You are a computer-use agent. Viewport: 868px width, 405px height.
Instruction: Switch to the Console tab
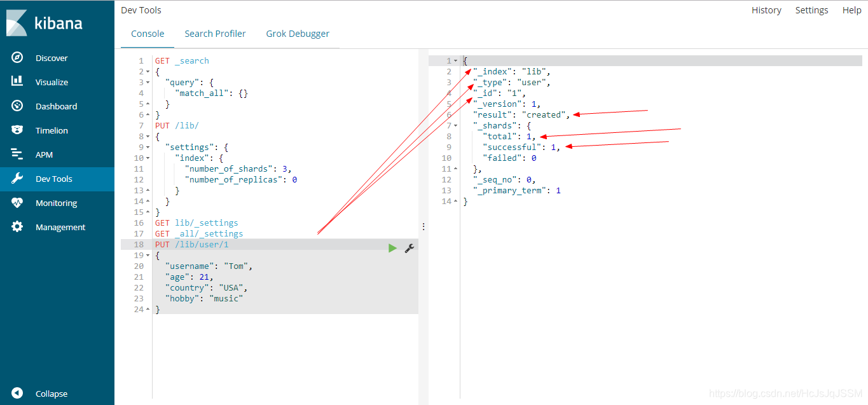148,34
